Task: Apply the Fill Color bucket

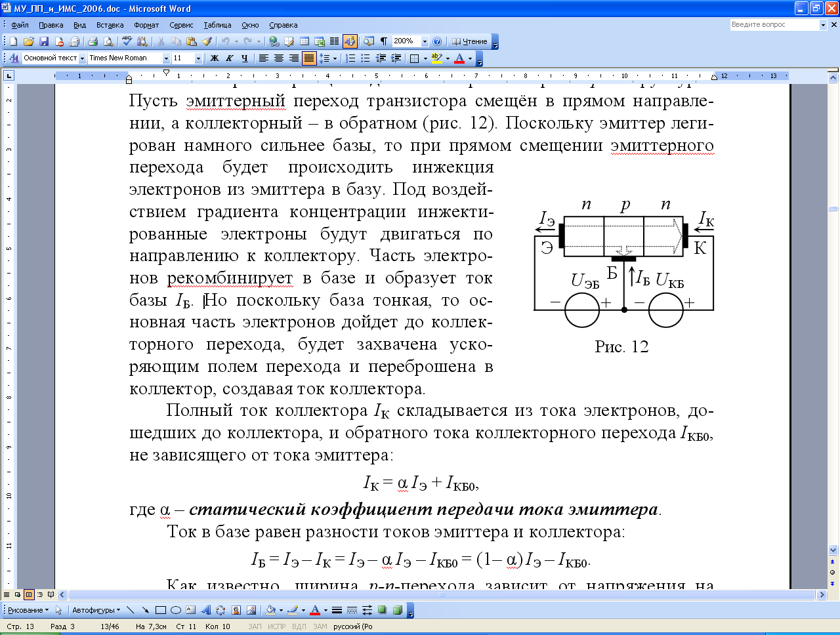Action: click(x=270, y=610)
